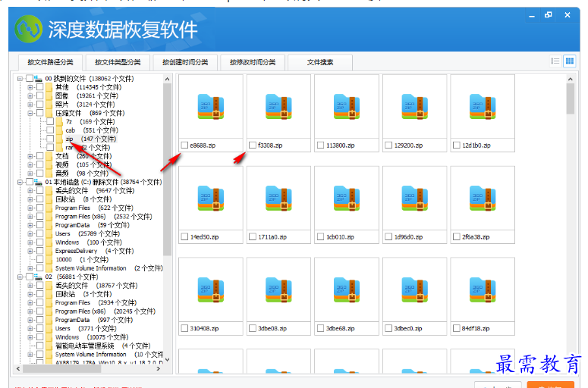Click the 3dbe68.zip archive icon
Screen dimensions: 588x388
[x=347, y=290]
